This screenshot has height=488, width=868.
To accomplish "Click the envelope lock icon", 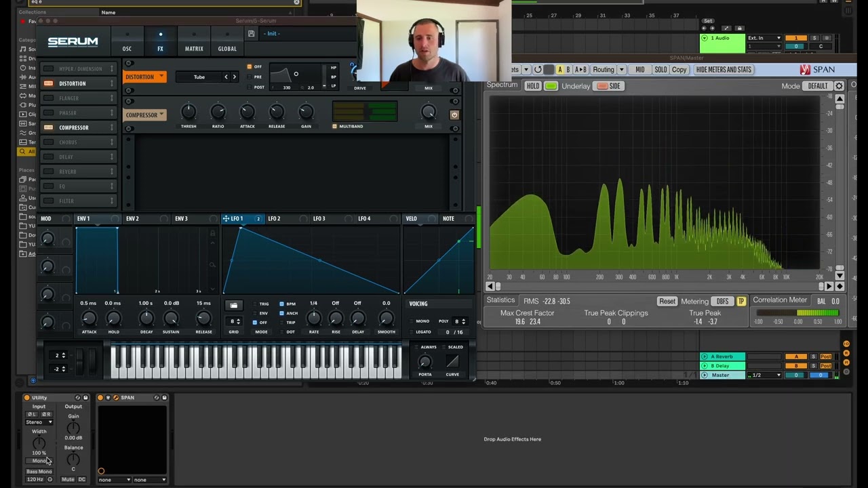I will [x=212, y=233].
